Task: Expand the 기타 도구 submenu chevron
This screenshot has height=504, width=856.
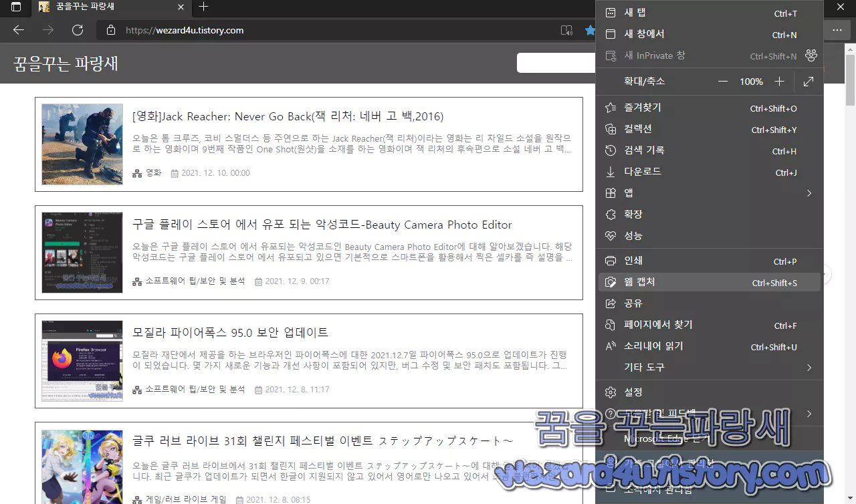Action: point(809,367)
